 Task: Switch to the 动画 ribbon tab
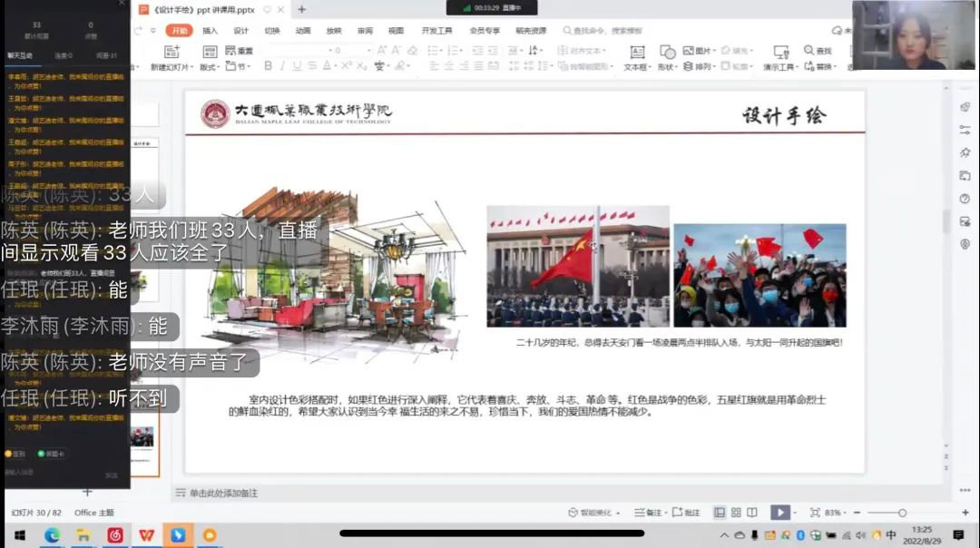303,31
